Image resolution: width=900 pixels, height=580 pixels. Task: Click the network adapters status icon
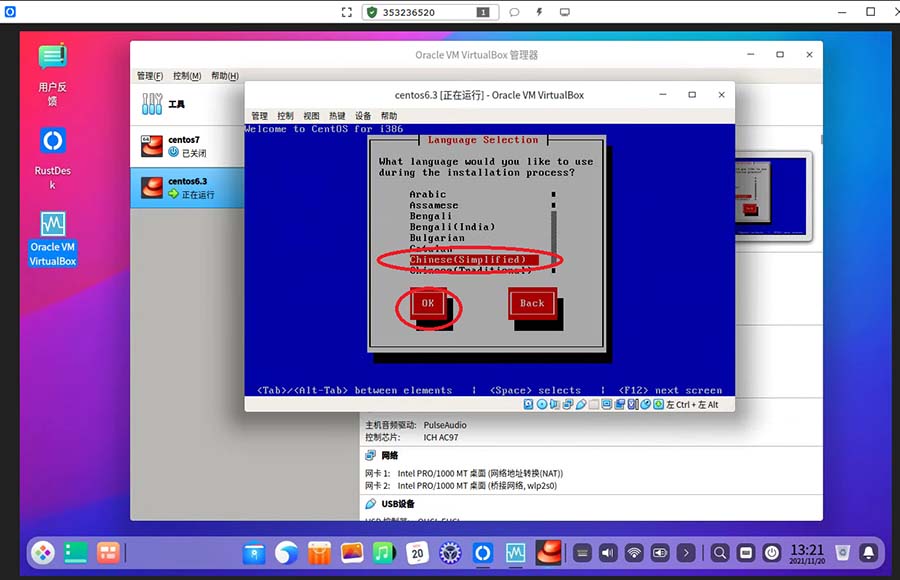pos(568,404)
